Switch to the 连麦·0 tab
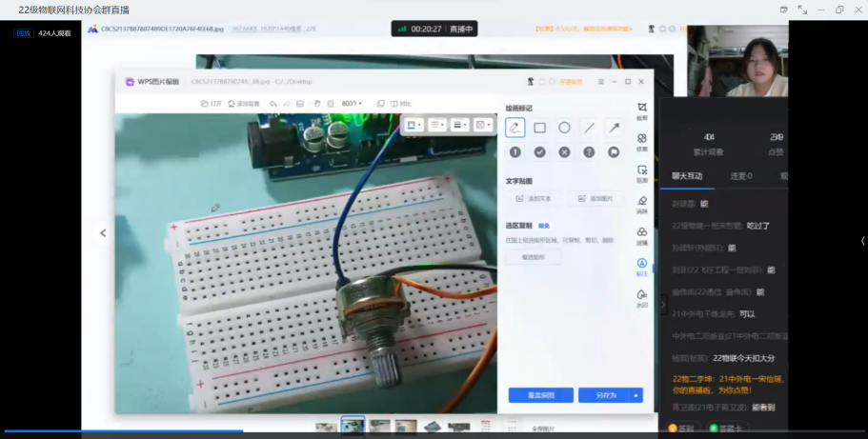 coord(741,176)
